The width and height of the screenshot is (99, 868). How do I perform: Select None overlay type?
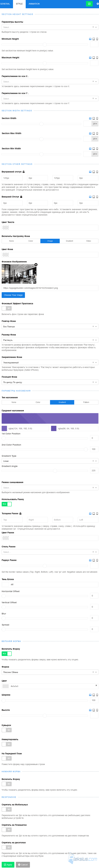coord(14,402)
